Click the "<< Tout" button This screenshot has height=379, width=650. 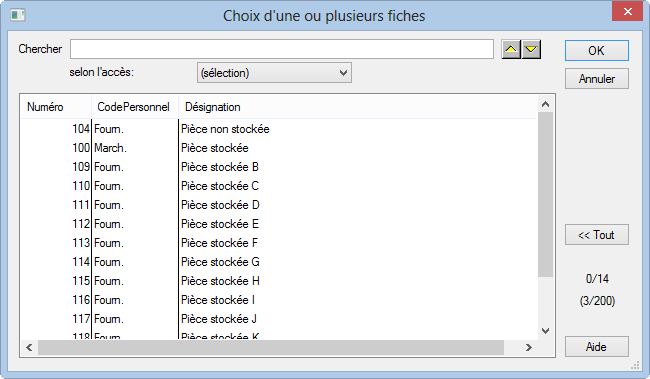pyautogui.click(x=597, y=235)
